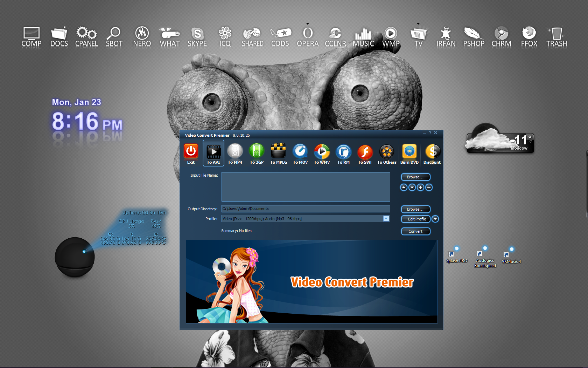The image size is (588, 368).
Task: Launch SKYPE from the dock
Action: [x=197, y=37]
